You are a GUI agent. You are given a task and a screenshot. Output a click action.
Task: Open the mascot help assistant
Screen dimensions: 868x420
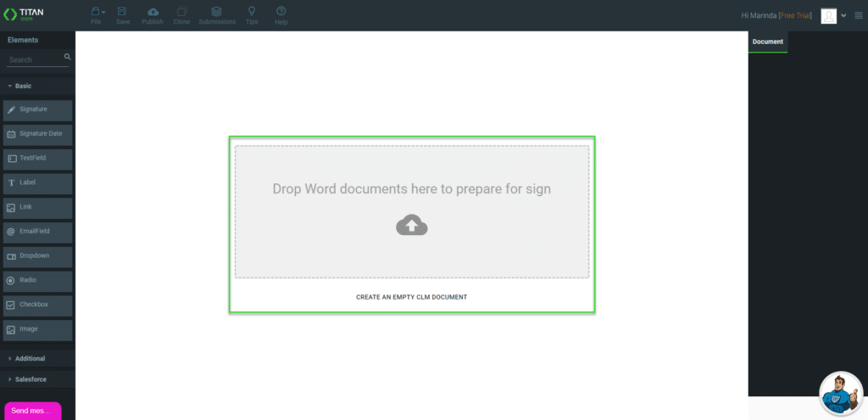[841, 393]
